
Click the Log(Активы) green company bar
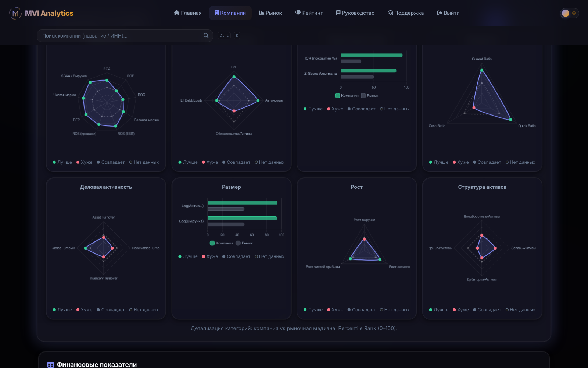[243, 203]
